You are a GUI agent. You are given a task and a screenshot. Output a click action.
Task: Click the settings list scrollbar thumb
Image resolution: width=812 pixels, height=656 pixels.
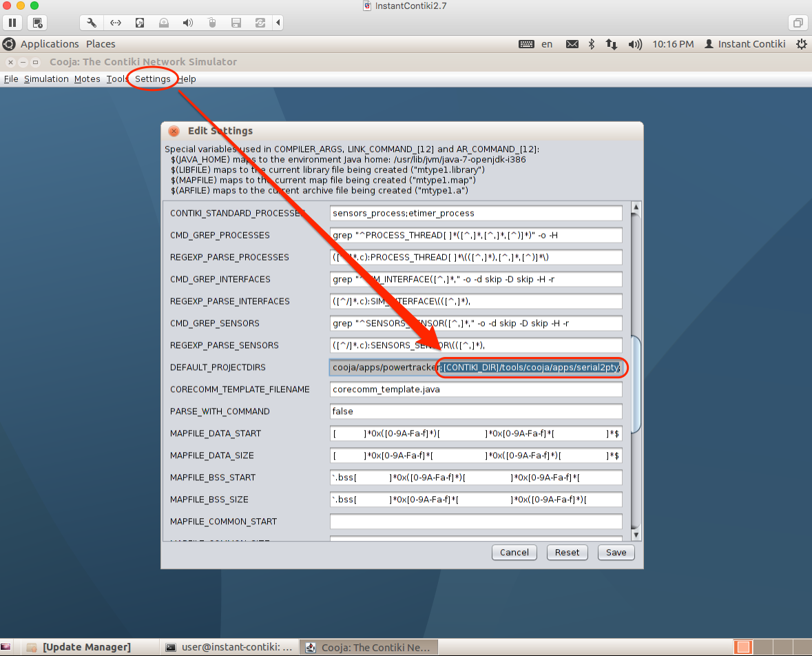[636, 384]
